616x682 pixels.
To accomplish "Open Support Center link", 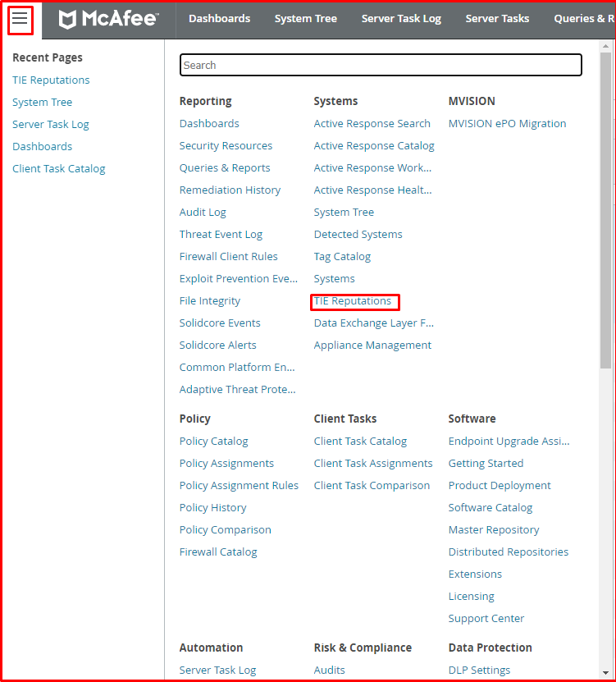I will pyautogui.click(x=486, y=619).
